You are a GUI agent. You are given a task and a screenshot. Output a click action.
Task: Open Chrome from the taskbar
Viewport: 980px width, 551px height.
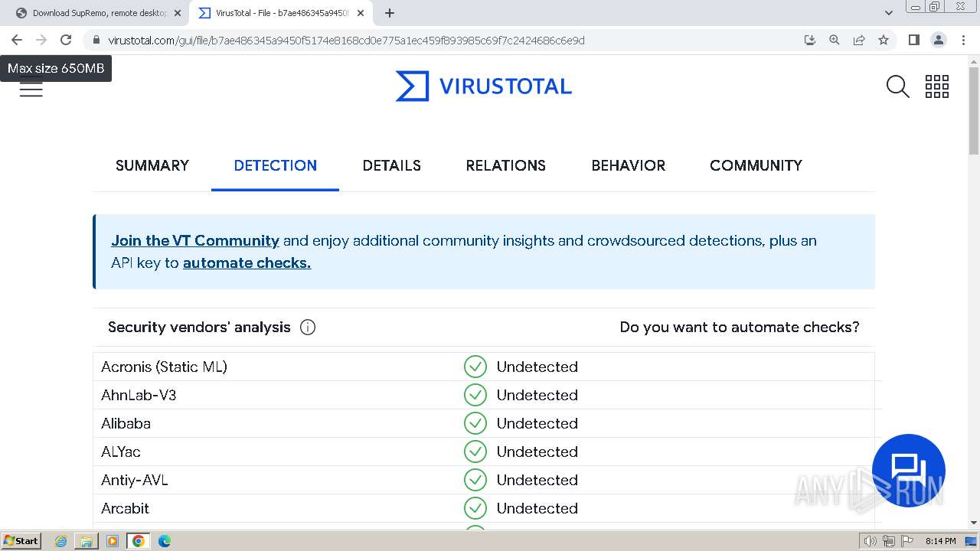[139, 541]
